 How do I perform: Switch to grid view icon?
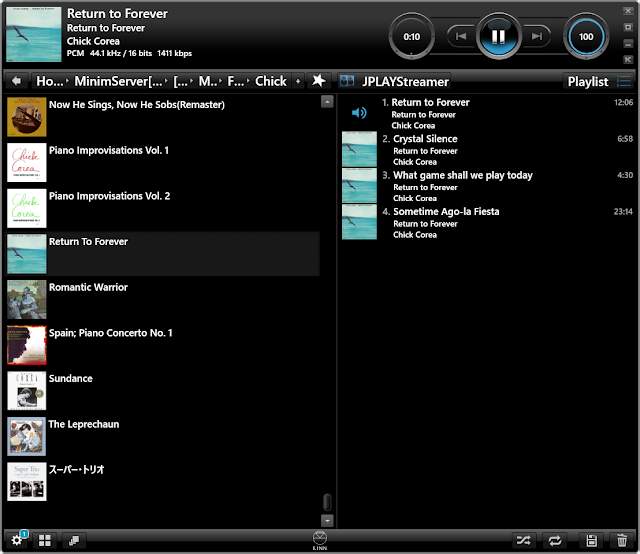coord(44,541)
